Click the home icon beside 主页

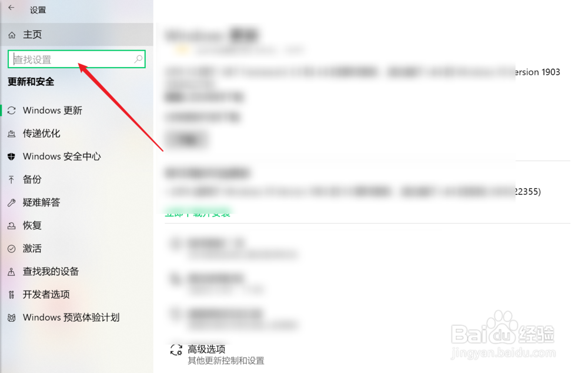[12, 35]
